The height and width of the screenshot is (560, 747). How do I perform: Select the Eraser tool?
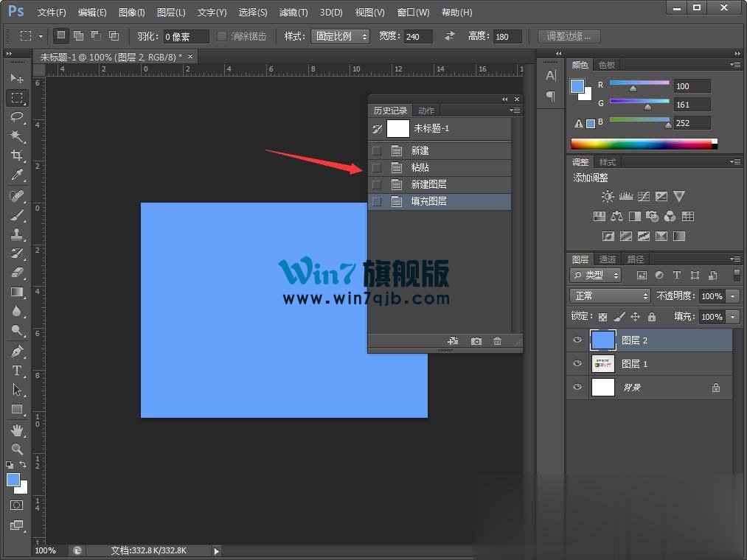[17, 273]
